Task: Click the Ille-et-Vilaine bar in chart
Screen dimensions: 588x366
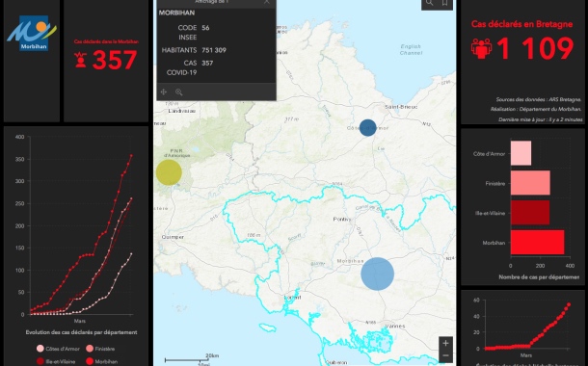Action: (530, 213)
